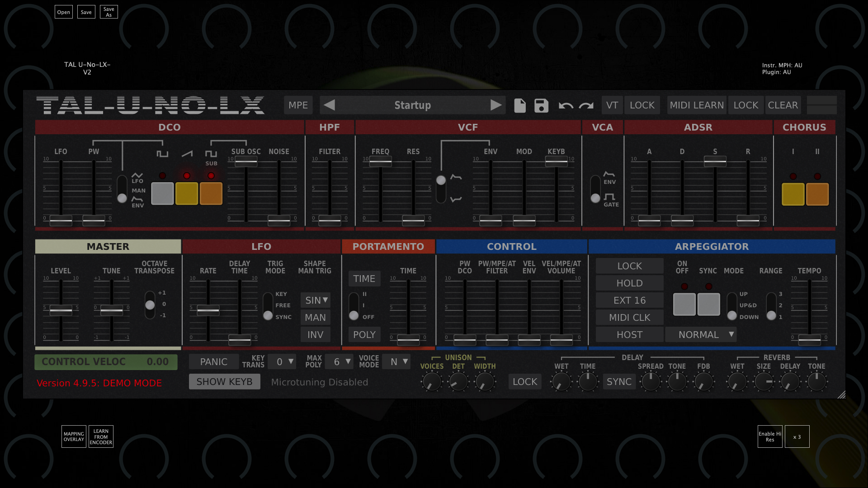Set arpeggiator range 3/2/1 switch

771,306
